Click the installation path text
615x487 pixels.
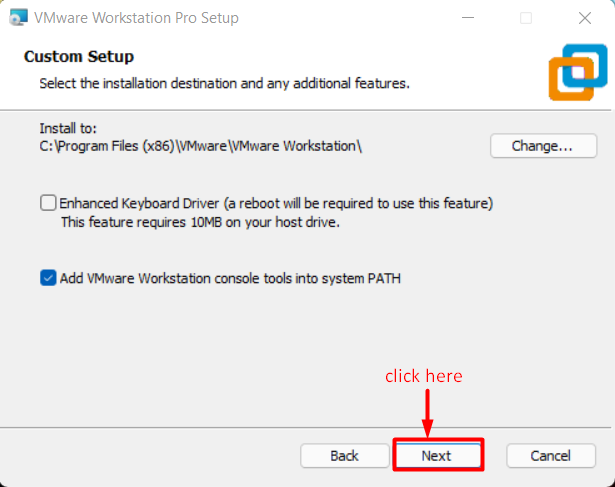point(200,146)
